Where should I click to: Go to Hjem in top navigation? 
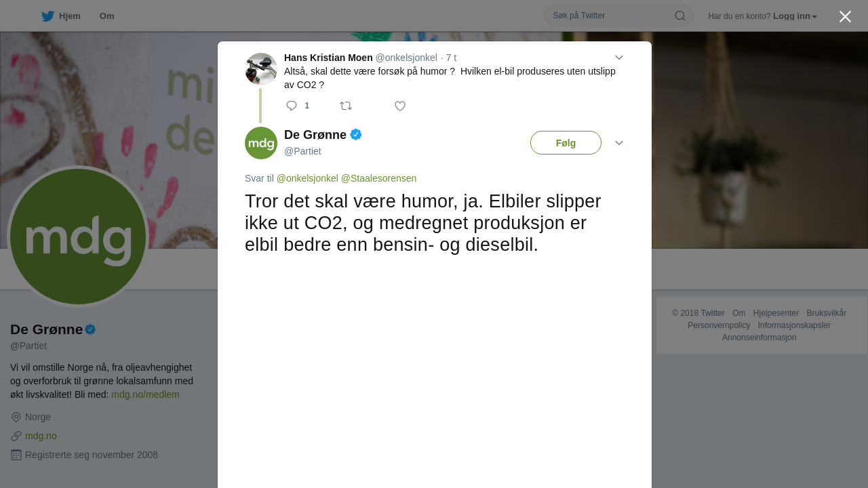[x=70, y=16]
